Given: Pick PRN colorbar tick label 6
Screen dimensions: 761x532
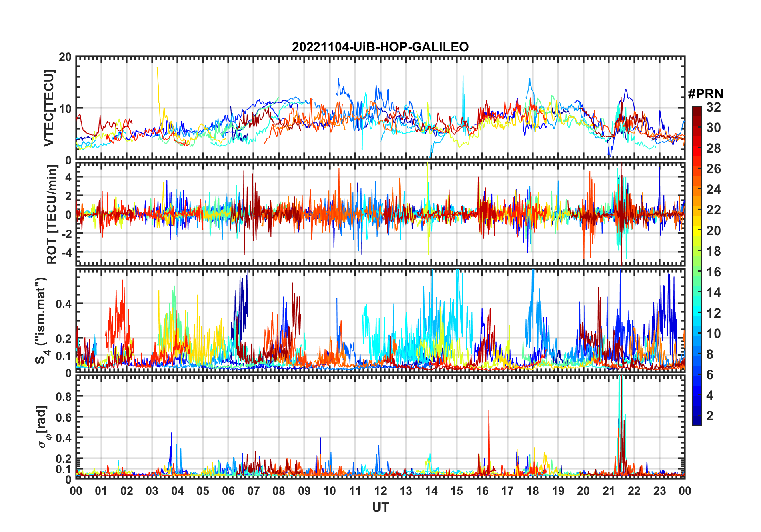Looking at the screenshot, I should coord(710,375).
